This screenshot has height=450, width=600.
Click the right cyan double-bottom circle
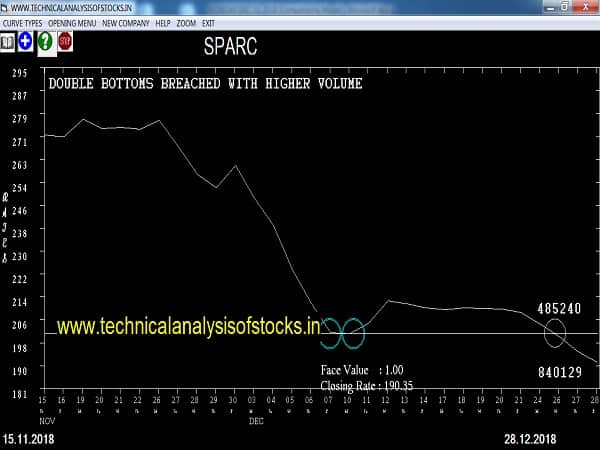pos(352,333)
